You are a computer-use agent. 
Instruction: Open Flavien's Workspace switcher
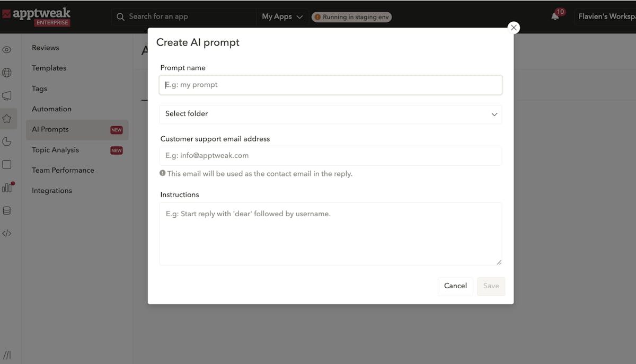pos(606,16)
